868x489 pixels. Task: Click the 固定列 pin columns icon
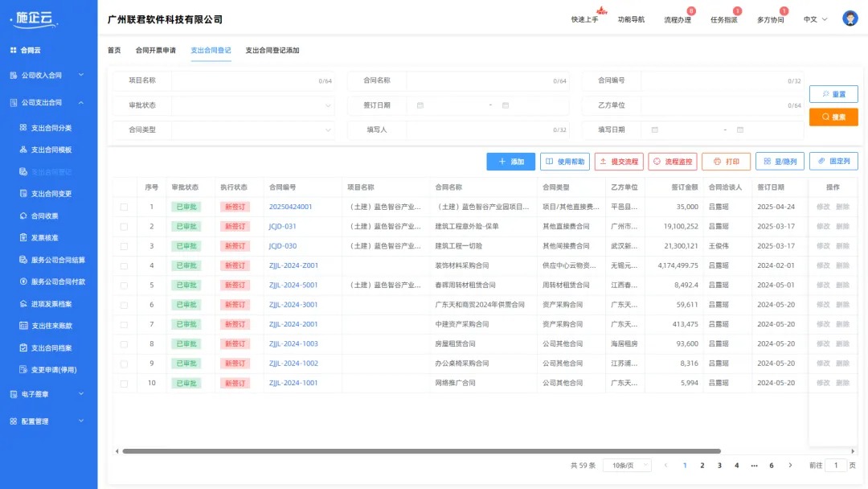[x=833, y=161]
